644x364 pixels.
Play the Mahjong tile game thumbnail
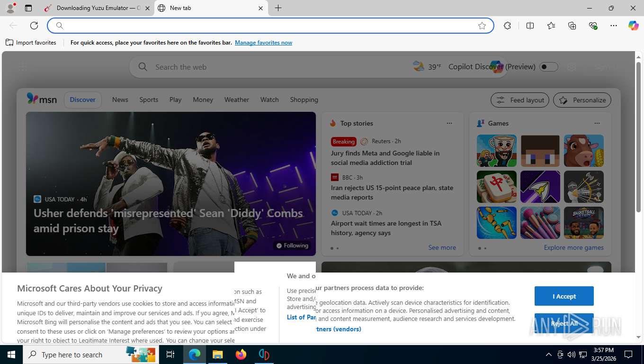tap(497, 187)
